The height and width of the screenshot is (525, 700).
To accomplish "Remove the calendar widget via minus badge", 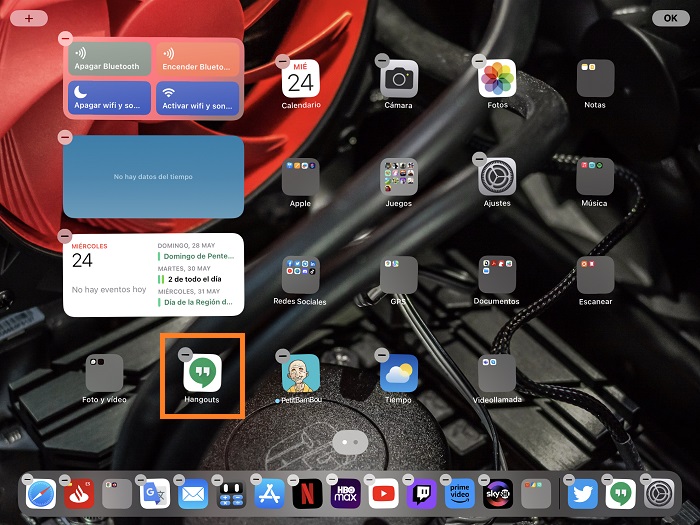I will point(65,235).
